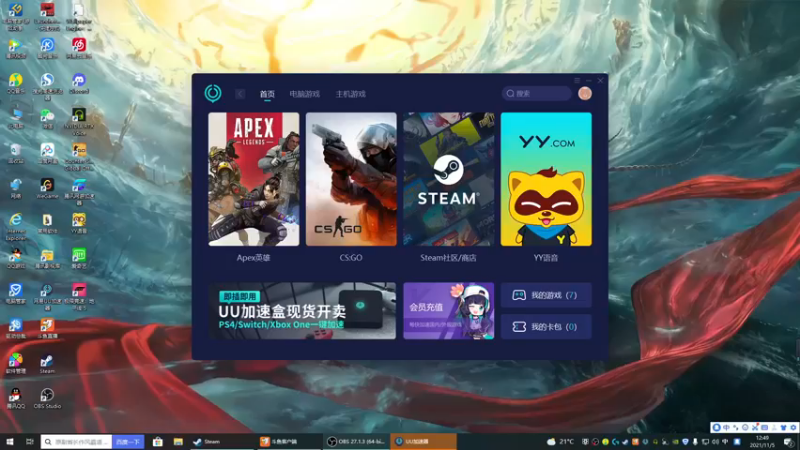800x450 pixels.
Task: Open the 微信 WeChat desktop shortcut
Action: point(47,118)
